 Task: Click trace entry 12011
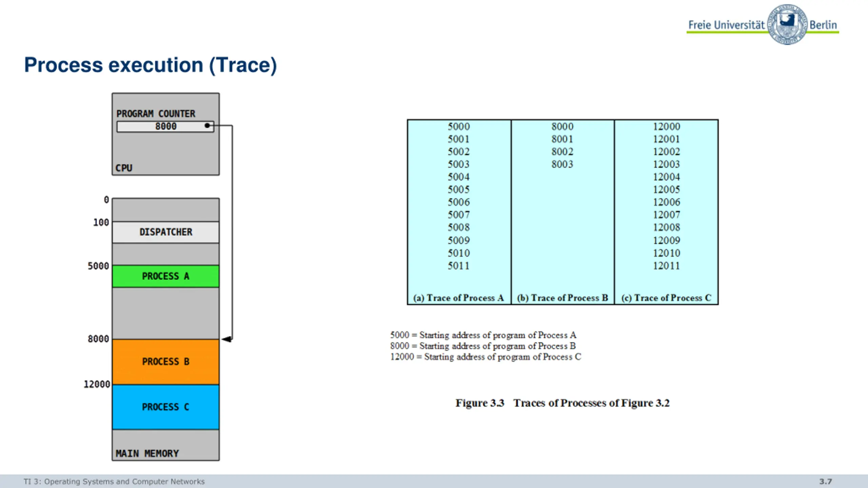pos(667,266)
